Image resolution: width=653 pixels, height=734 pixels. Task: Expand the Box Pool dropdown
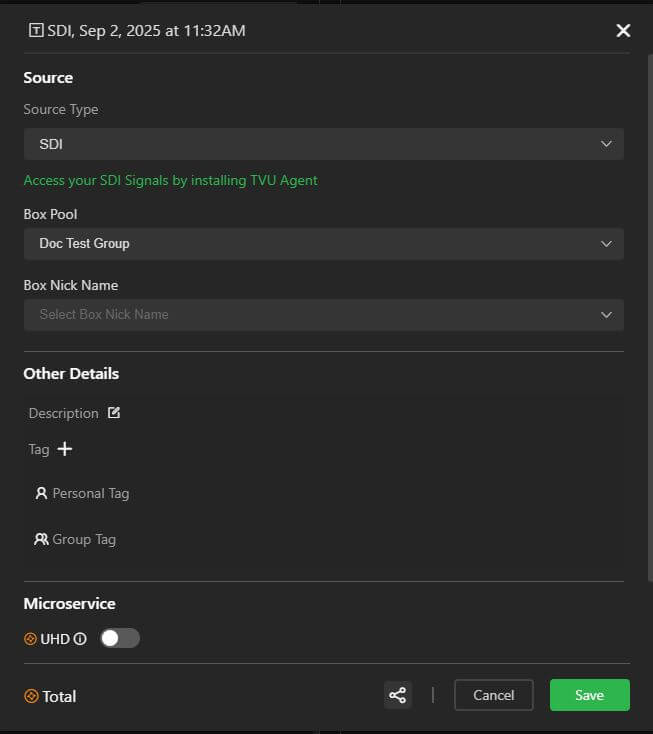pos(323,243)
